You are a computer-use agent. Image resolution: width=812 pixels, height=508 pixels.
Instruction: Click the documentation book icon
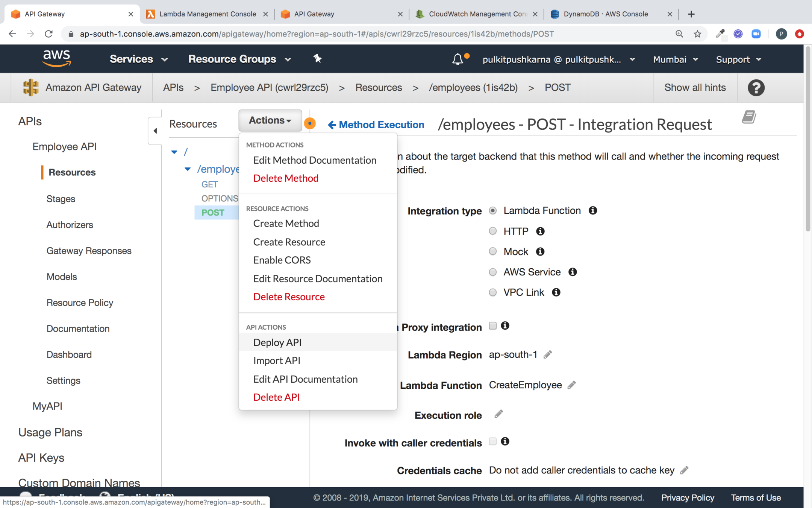click(749, 117)
